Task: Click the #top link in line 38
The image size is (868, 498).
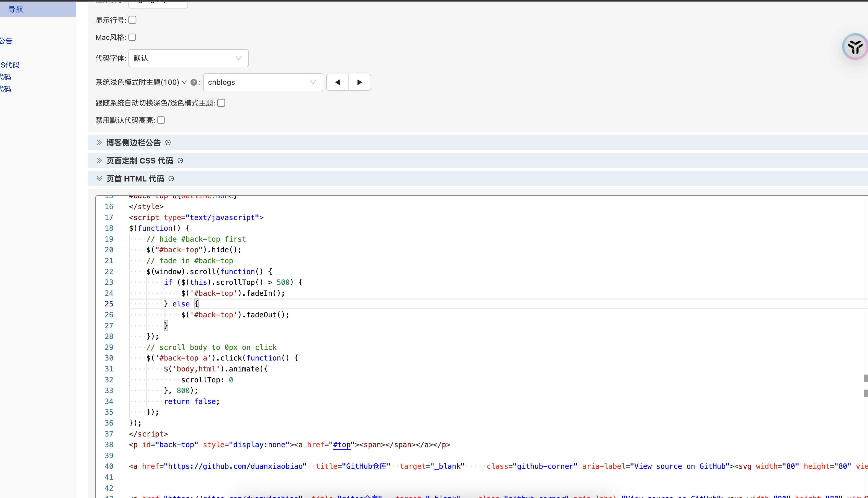Action: click(342, 445)
